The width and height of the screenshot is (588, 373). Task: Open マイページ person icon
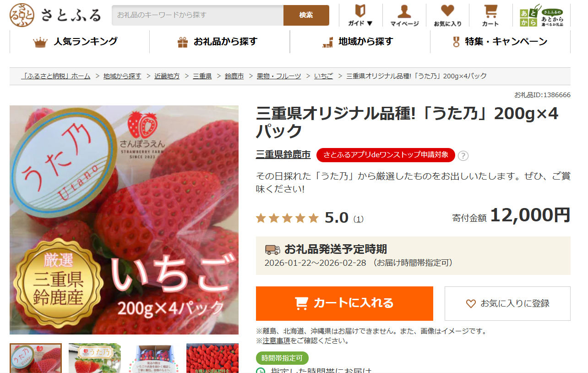click(x=404, y=11)
